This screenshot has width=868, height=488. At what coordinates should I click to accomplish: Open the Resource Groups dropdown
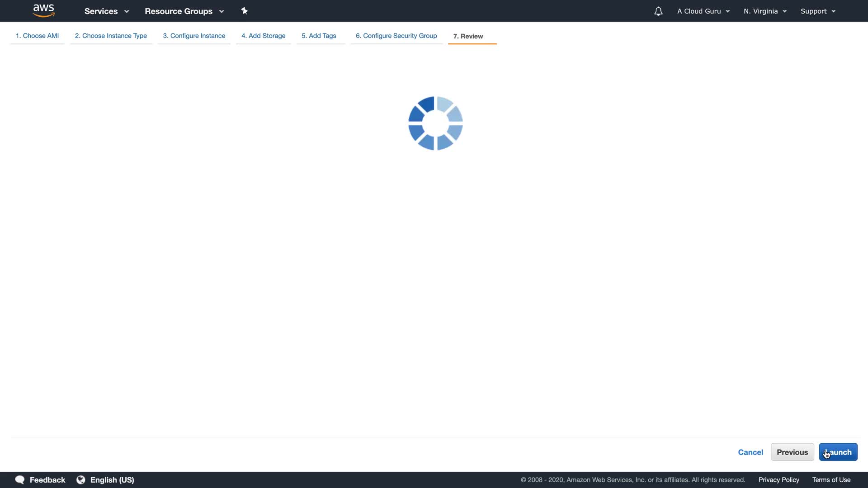point(184,11)
